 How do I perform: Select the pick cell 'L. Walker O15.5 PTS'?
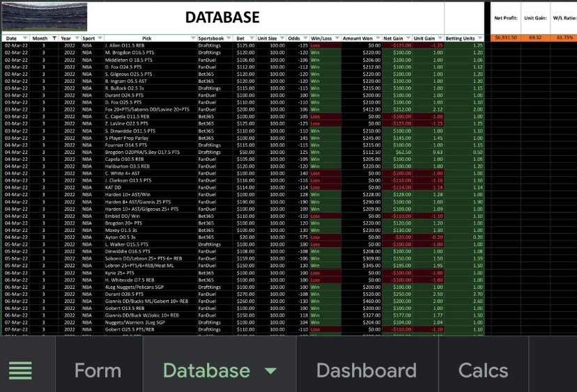click(x=150, y=244)
